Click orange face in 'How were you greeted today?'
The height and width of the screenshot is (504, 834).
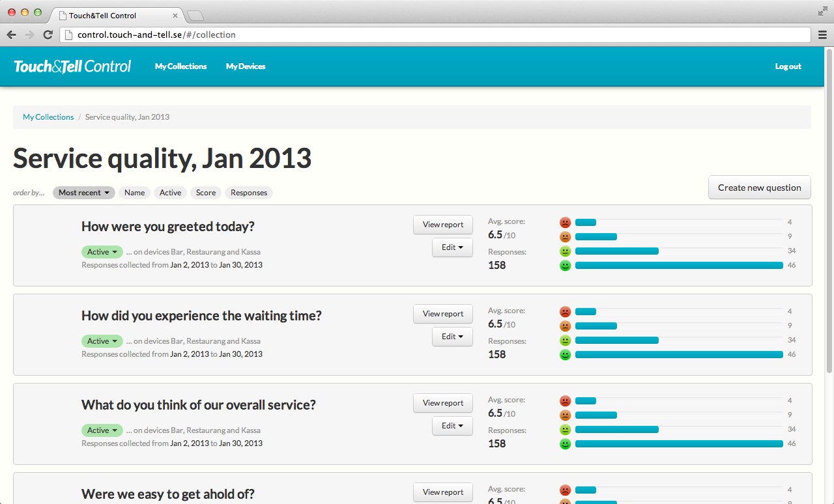(x=565, y=236)
